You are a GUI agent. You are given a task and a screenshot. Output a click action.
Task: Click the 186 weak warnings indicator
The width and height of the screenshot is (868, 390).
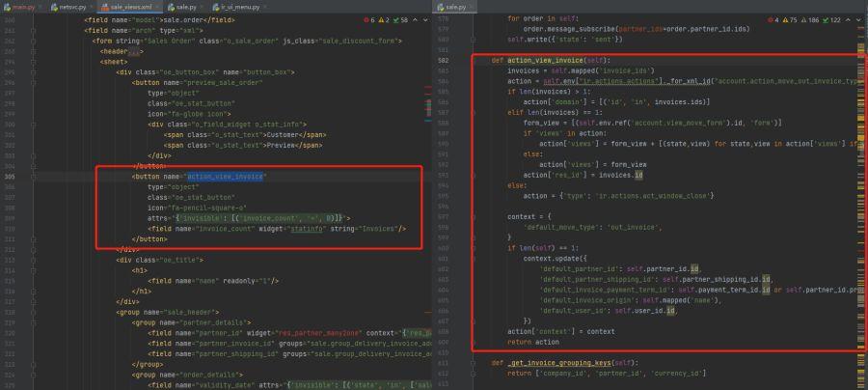click(x=809, y=20)
